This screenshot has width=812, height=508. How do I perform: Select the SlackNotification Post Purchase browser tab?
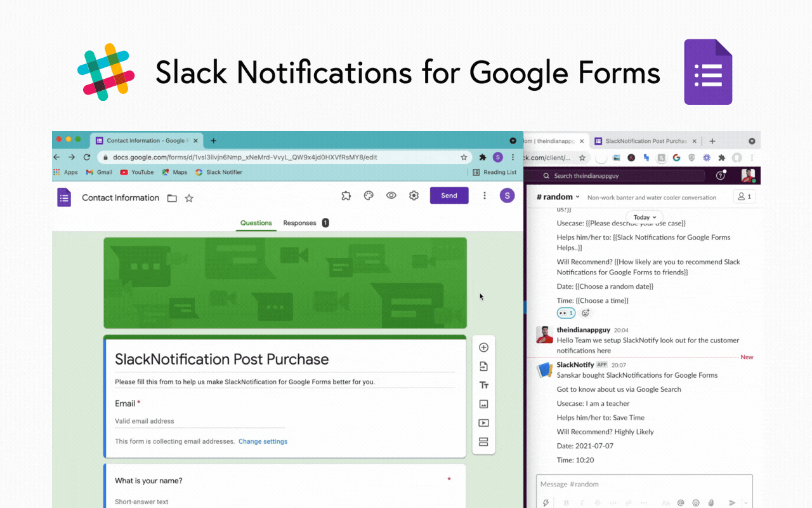[x=646, y=141]
